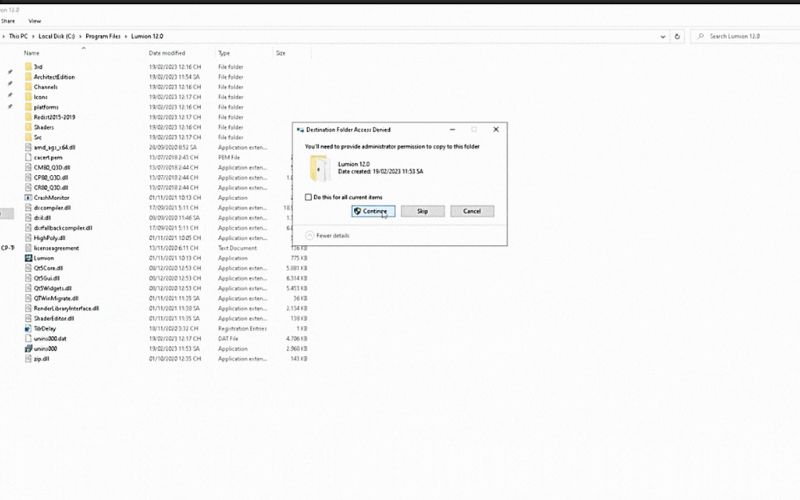
Task: Select This PC in the address bar
Action: click(18, 36)
